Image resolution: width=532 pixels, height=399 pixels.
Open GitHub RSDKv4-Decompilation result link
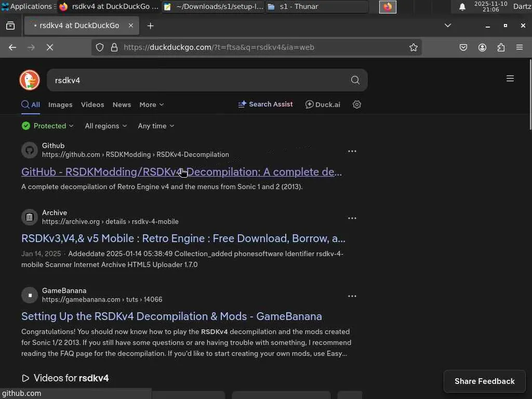pyautogui.click(x=181, y=171)
